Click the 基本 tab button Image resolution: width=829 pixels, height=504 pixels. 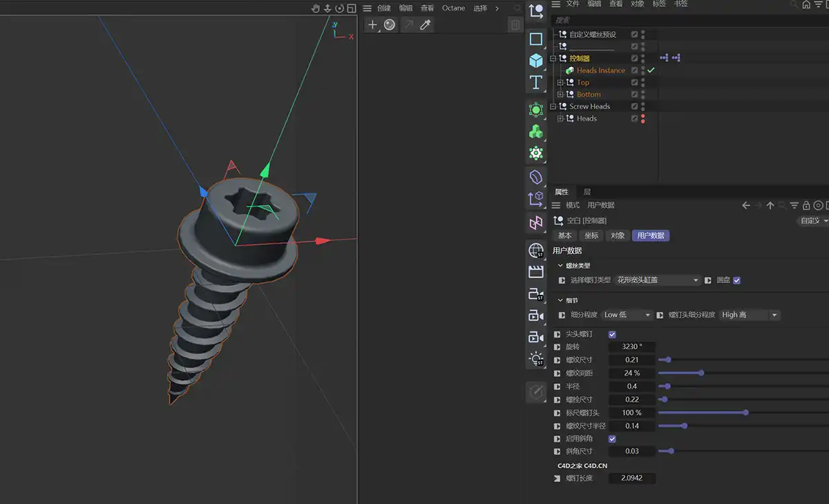pos(565,235)
